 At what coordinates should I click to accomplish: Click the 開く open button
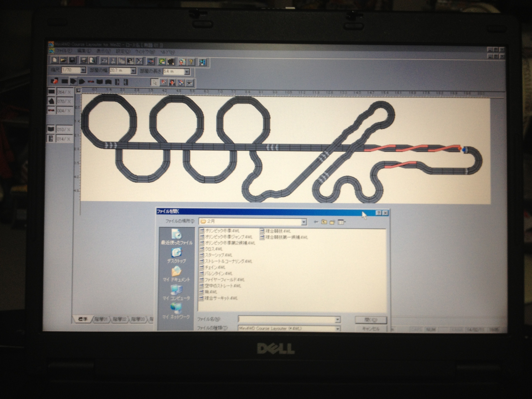371,320
